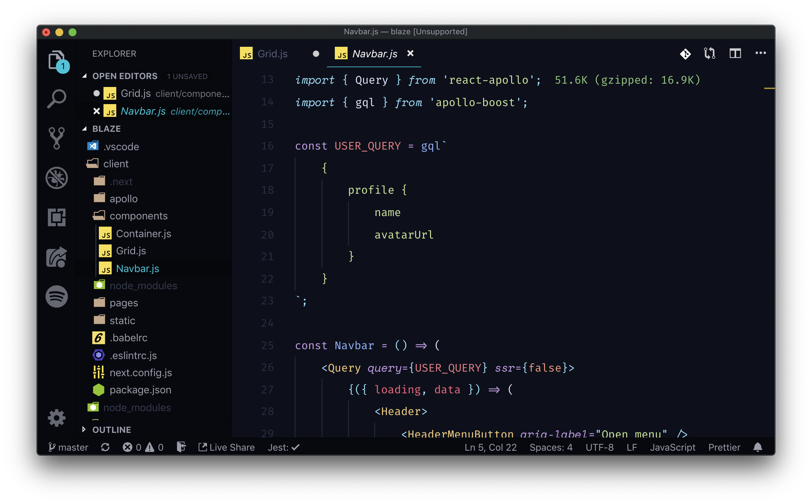
Task: Switch to the Grid.js tab
Action: click(272, 54)
